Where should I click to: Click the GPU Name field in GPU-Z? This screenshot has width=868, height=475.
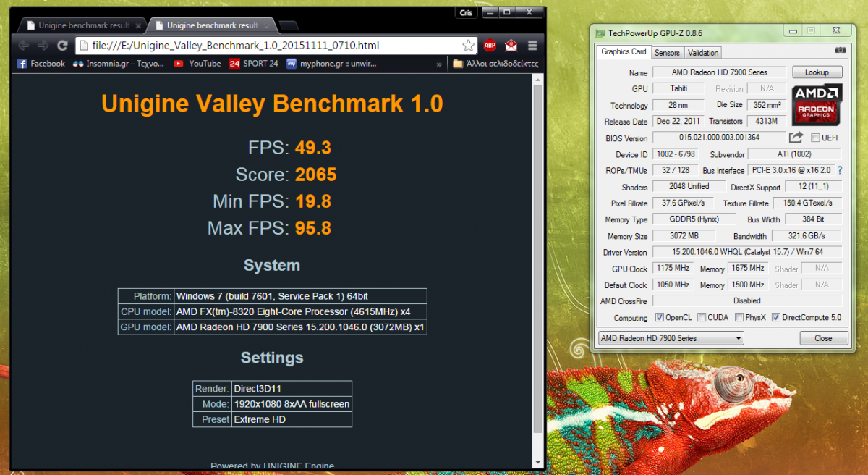720,72
